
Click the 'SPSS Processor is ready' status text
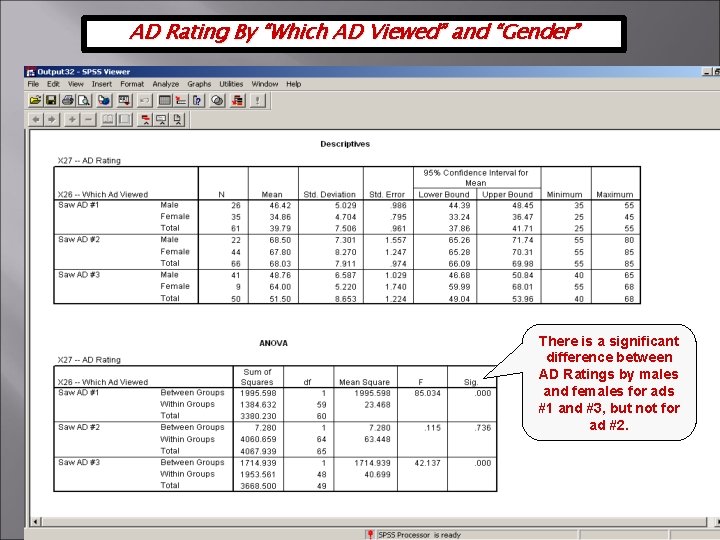[x=419, y=534]
